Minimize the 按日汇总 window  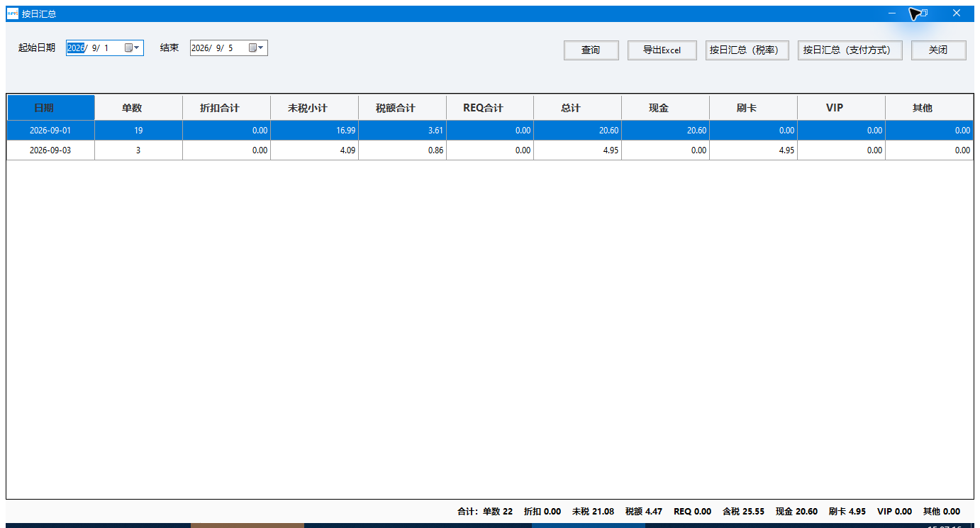point(892,13)
